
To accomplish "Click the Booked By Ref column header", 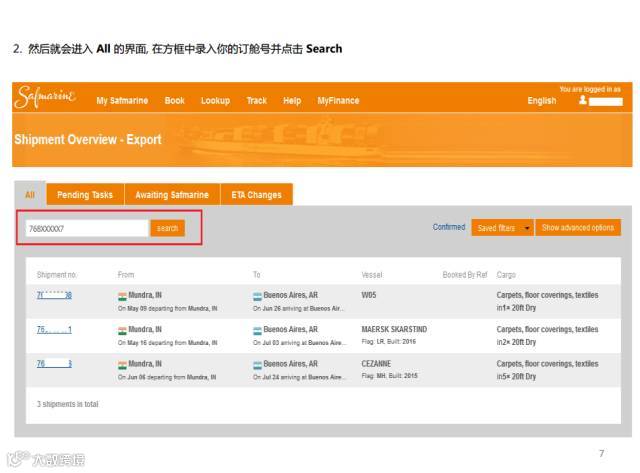I will 465,275.
